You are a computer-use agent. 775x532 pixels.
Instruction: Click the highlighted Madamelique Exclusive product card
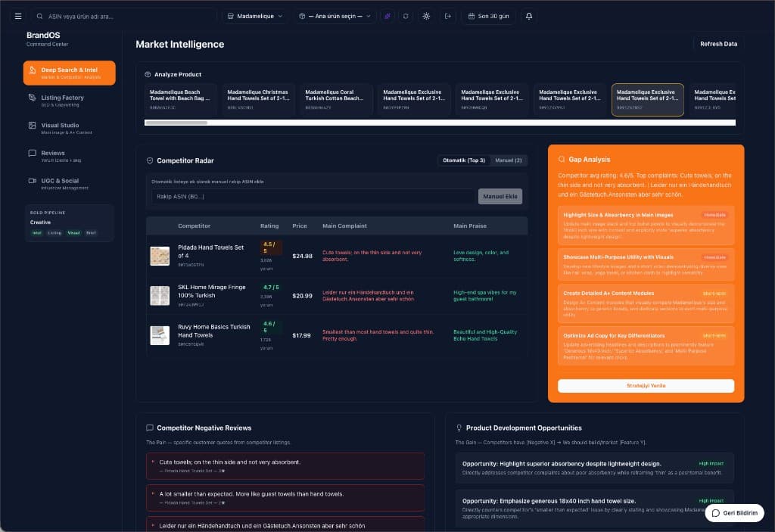click(648, 100)
